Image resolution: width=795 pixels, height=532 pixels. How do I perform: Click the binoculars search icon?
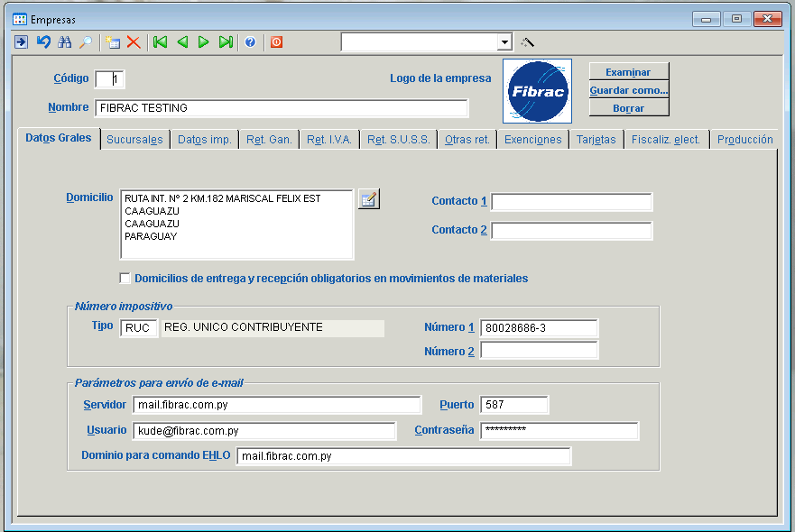pos(64,42)
